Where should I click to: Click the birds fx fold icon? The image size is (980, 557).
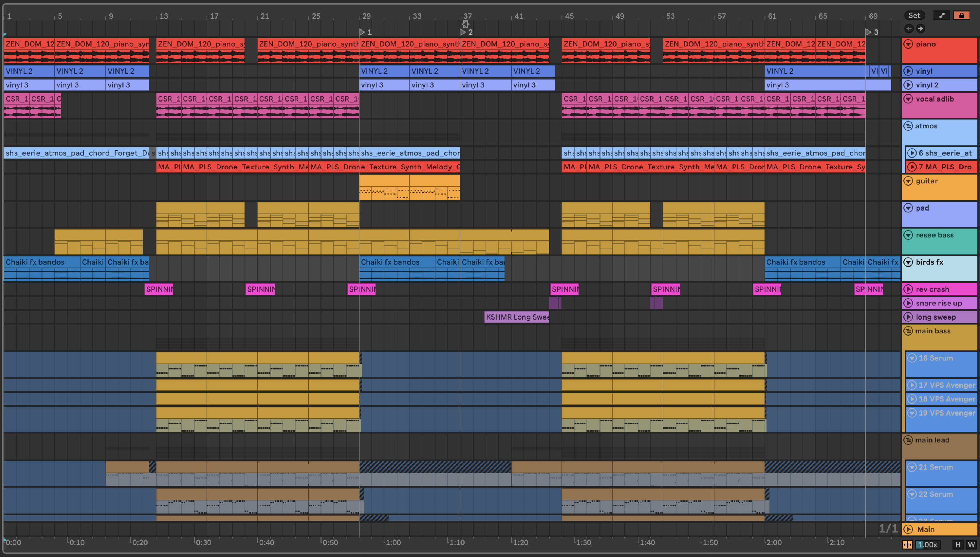point(908,262)
